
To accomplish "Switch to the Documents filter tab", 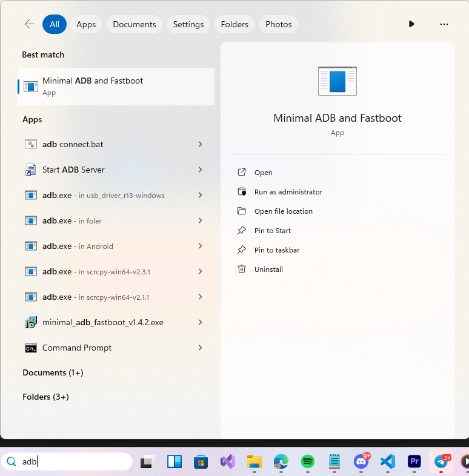I will click(x=135, y=24).
